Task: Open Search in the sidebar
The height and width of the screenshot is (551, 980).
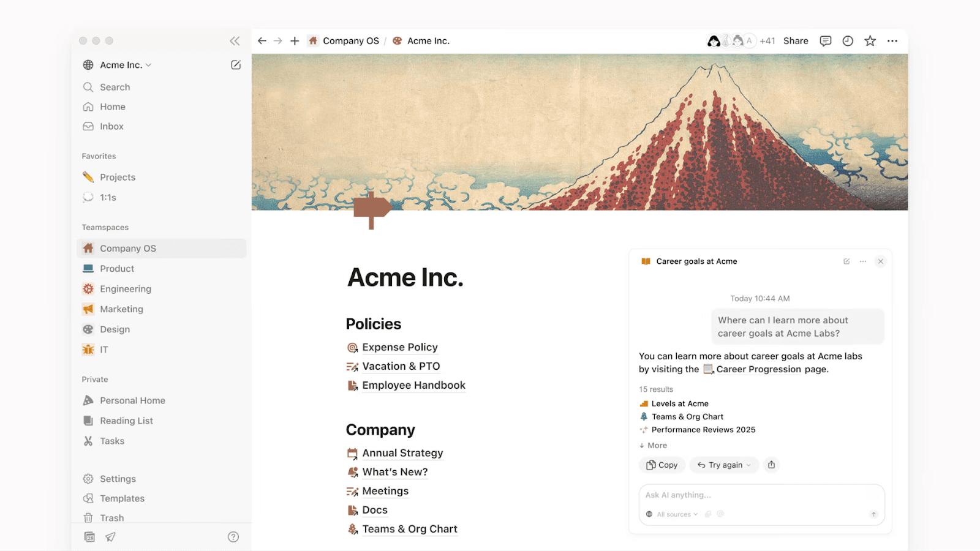Action: (x=161, y=87)
